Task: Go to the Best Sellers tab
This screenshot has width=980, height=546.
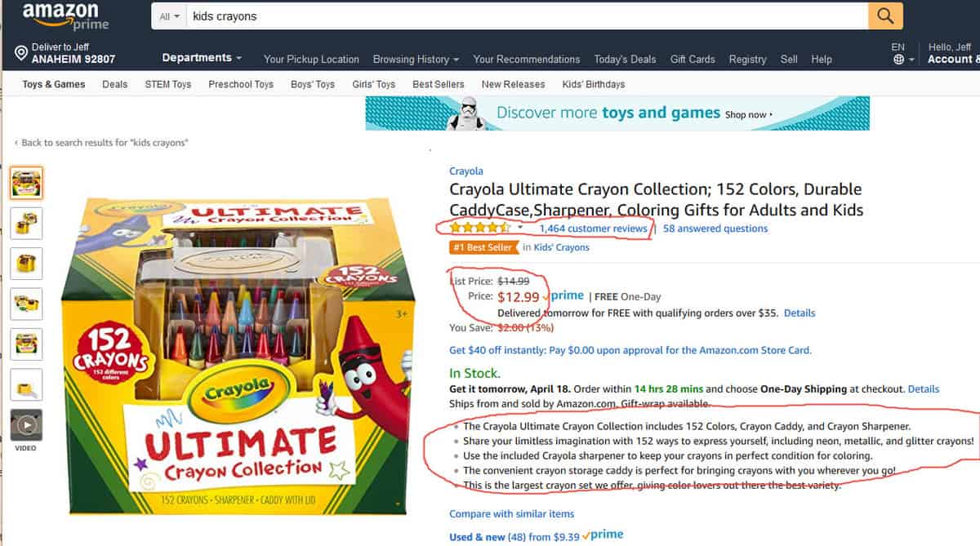Action: [438, 84]
